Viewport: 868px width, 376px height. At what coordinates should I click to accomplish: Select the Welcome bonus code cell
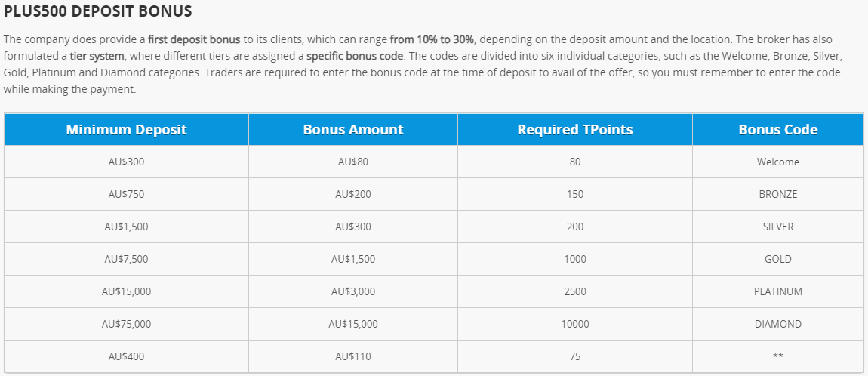778,162
